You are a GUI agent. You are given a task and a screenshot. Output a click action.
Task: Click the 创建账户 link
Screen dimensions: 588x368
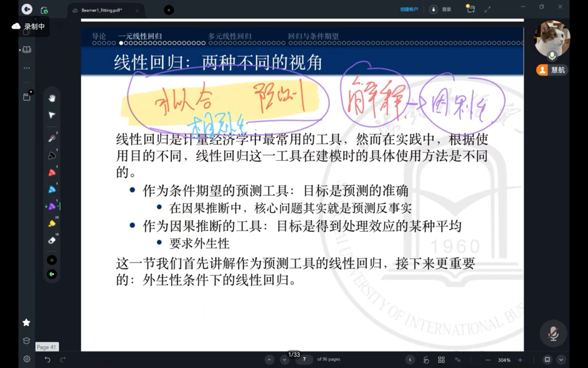click(x=409, y=9)
